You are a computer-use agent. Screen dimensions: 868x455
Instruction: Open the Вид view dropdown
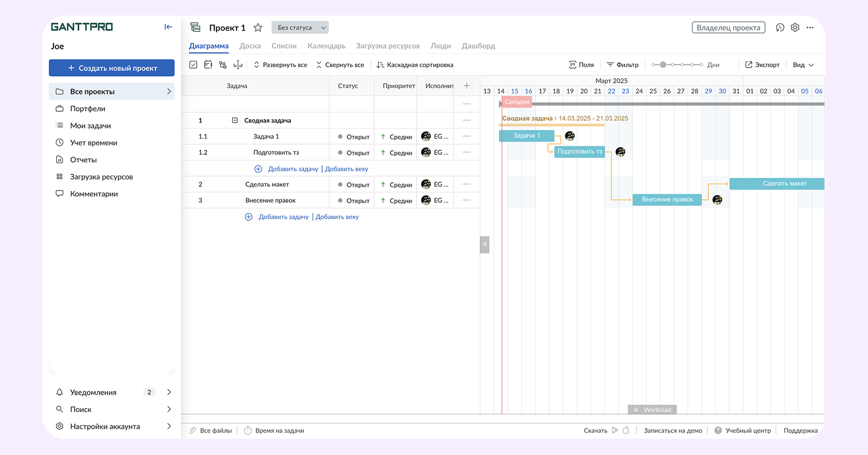pyautogui.click(x=802, y=64)
